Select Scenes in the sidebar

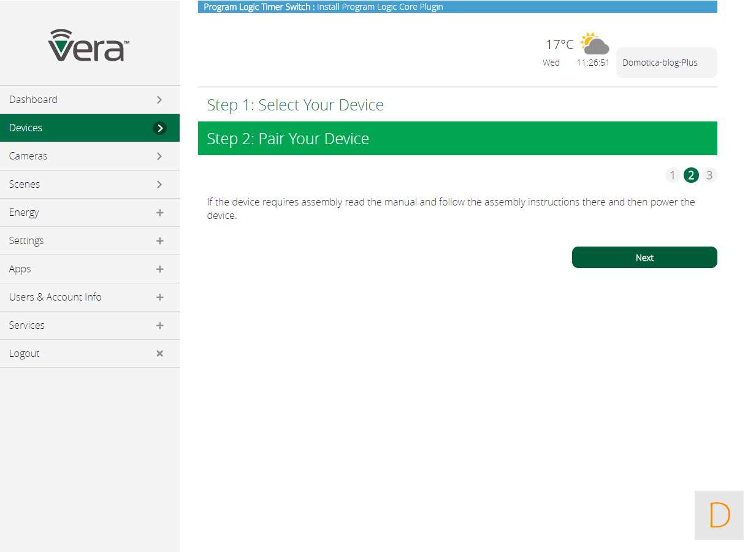coord(25,185)
